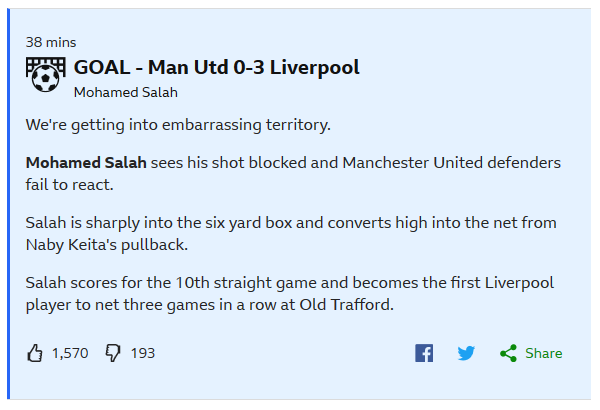This screenshot has width=600, height=410.
Task: Click the Mohamed Salah scorer name under the headline
Action: (x=126, y=92)
